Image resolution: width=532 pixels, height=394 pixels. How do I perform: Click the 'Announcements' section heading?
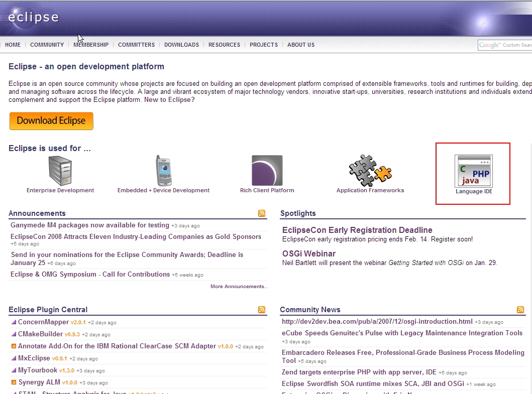37,213
